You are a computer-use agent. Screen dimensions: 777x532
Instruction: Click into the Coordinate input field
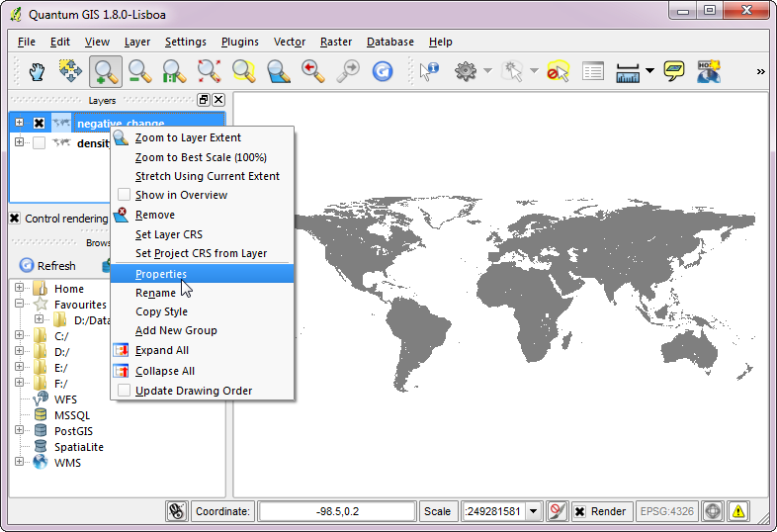[x=337, y=511]
